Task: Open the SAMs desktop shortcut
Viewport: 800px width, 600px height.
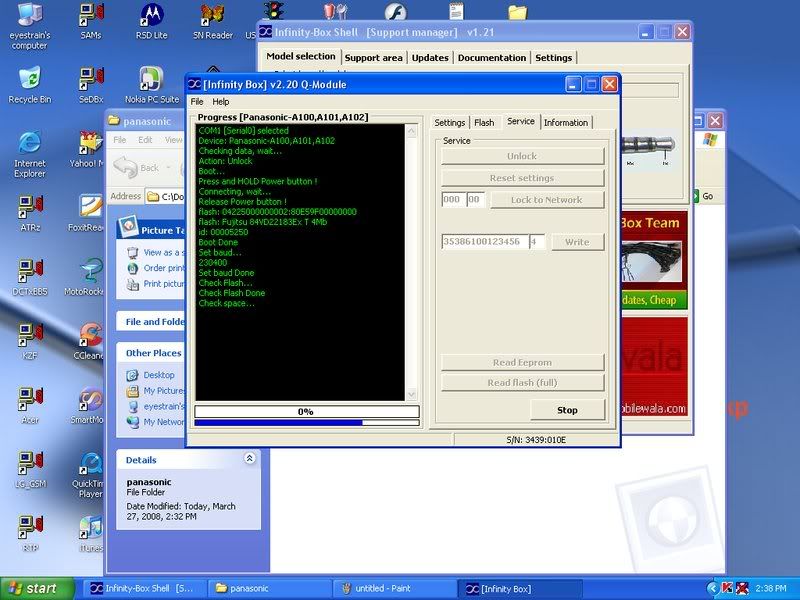Action: (x=91, y=21)
